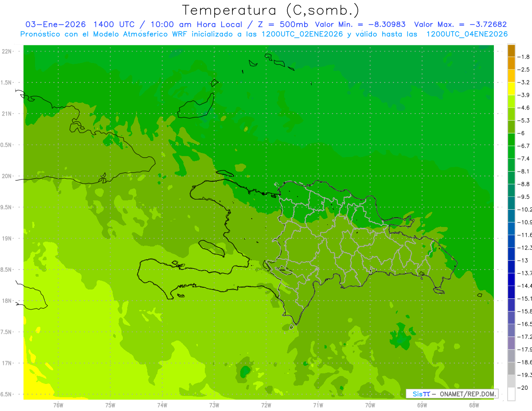Click the '21N' latitude label
The width and height of the screenshot is (532, 411).
pos(7,114)
